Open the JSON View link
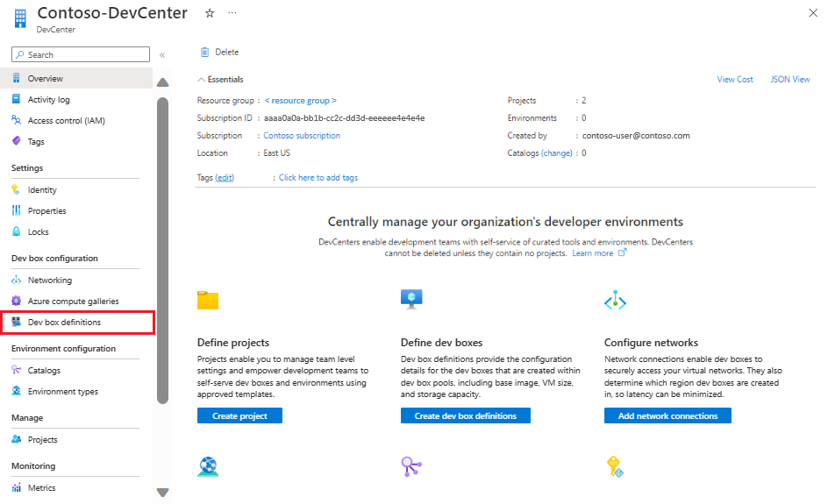Screen dimensions: 828x504 click(x=789, y=79)
